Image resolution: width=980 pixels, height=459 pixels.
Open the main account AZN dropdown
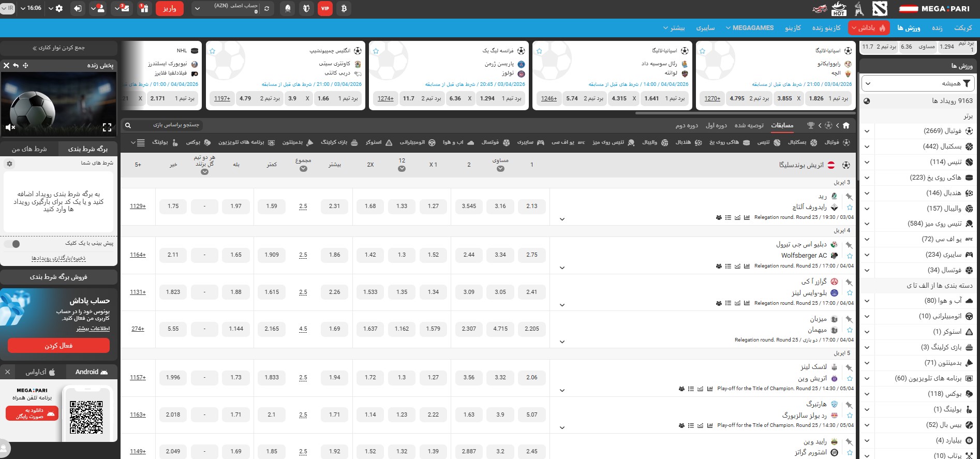197,8
